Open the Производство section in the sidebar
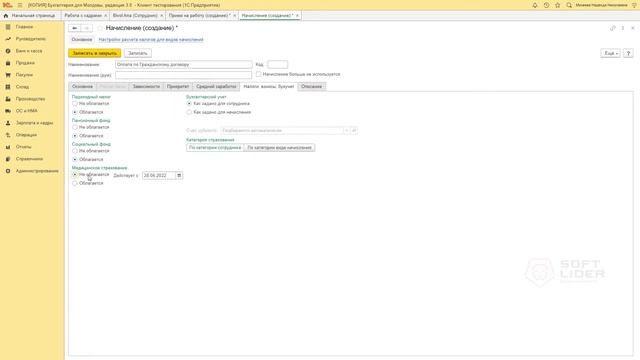The image size is (640, 360). [x=30, y=99]
